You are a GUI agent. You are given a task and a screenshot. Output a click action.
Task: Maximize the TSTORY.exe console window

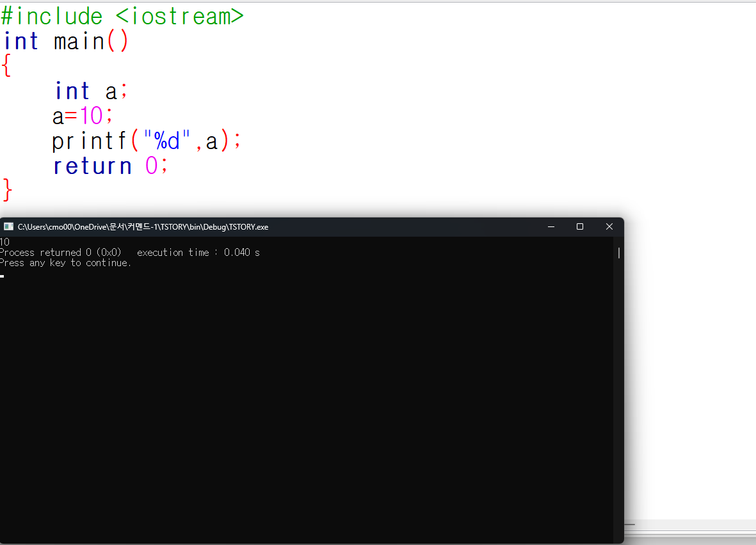(580, 226)
